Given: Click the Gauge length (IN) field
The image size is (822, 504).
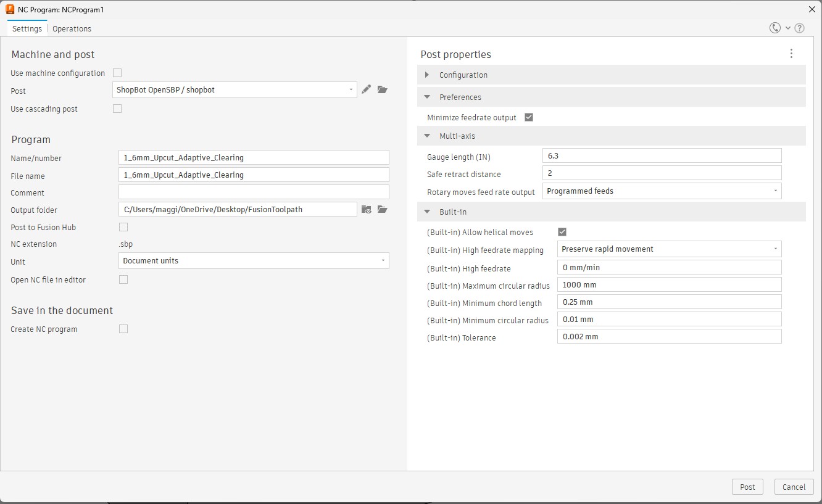Looking at the screenshot, I should (x=662, y=155).
